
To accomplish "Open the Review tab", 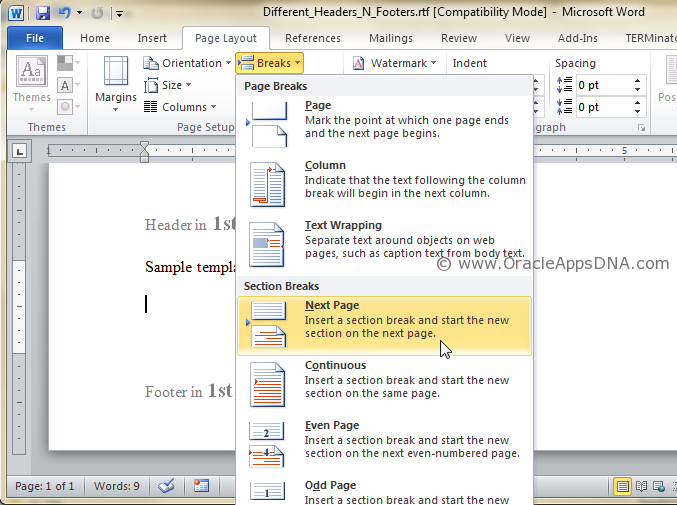I will coord(459,38).
